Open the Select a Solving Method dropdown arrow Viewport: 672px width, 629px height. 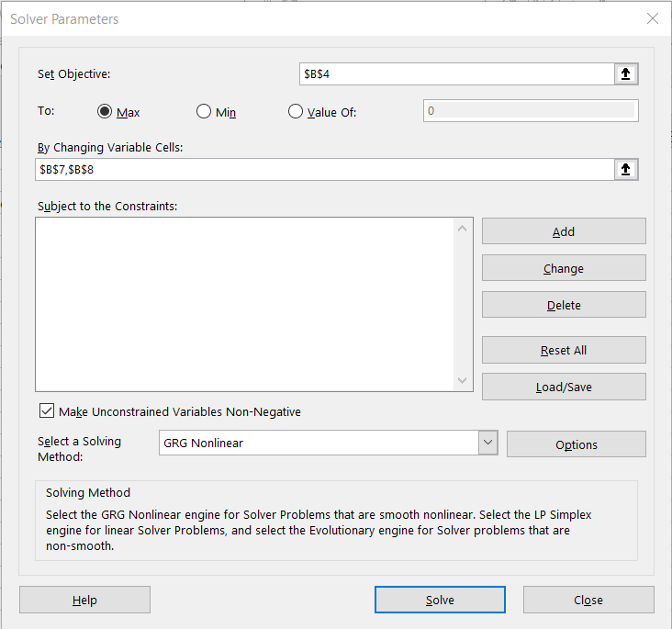click(x=487, y=444)
